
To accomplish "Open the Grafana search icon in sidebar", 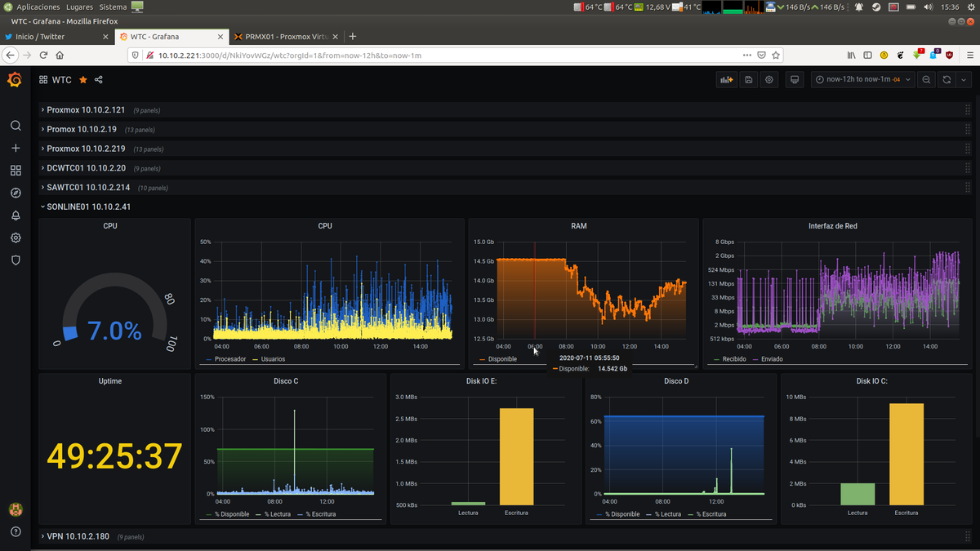I will [16, 126].
